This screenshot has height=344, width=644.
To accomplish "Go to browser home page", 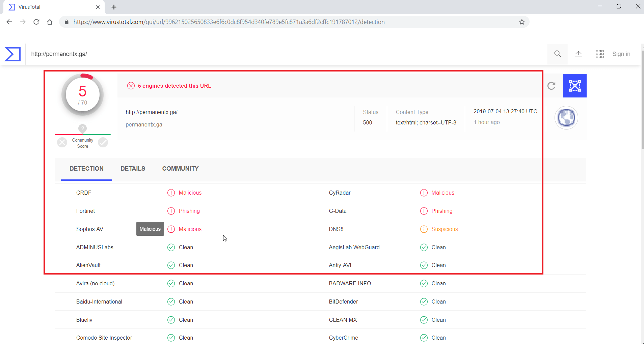I will (x=50, y=22).
